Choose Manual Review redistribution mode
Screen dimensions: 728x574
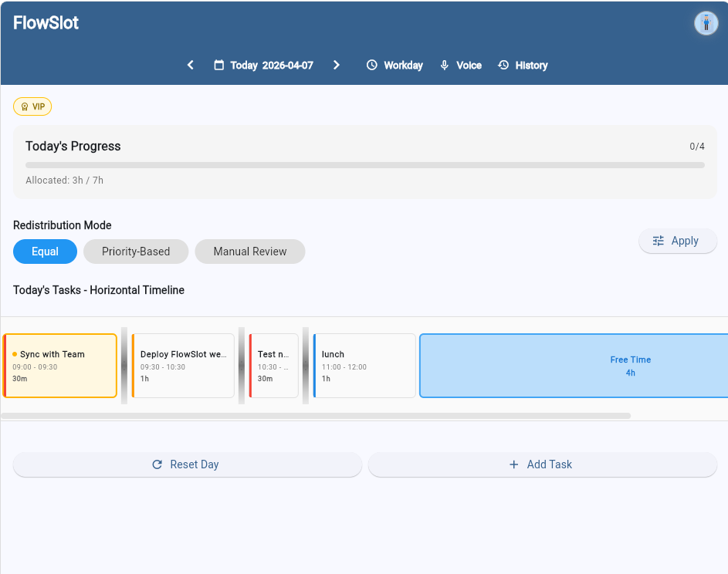249,252
